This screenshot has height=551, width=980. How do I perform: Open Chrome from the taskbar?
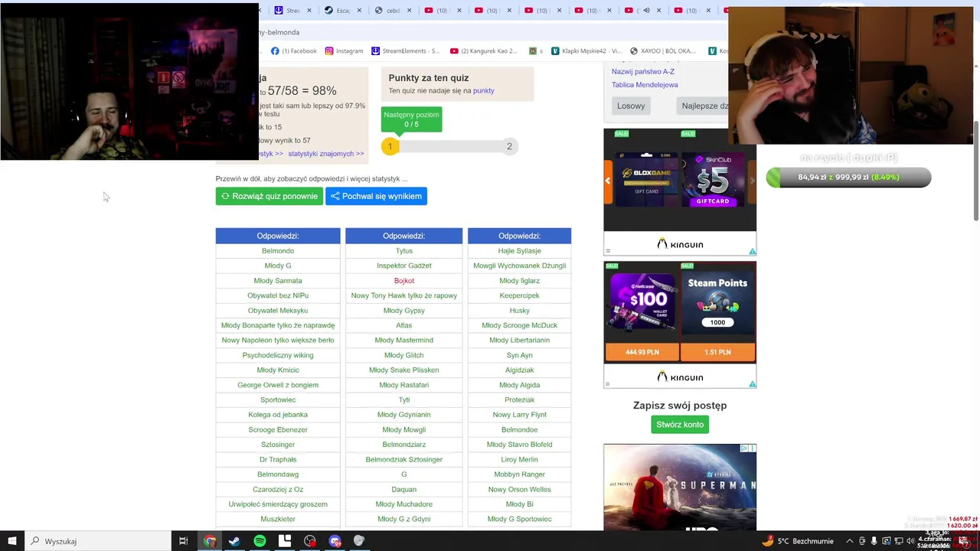tap(210, 541)
